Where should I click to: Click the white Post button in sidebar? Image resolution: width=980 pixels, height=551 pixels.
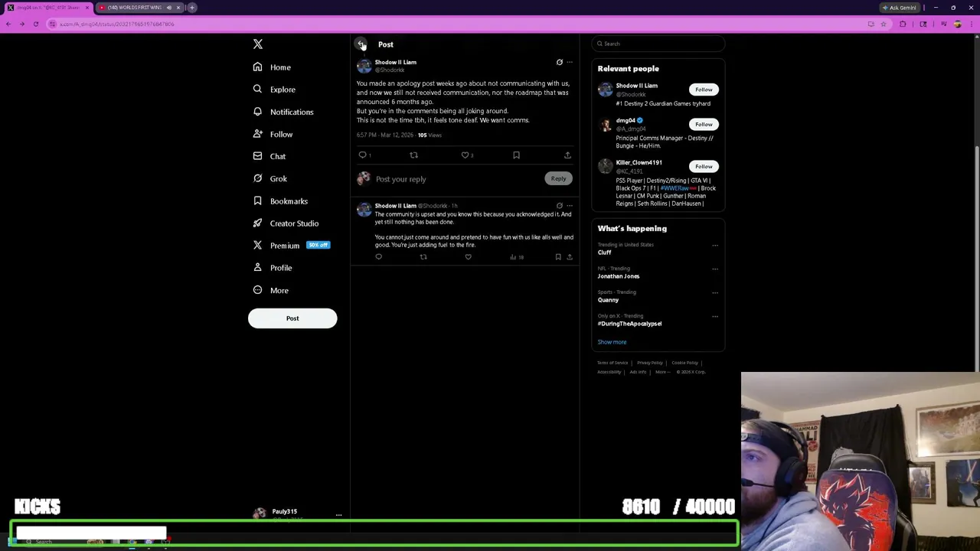click(x=292, y=318)
